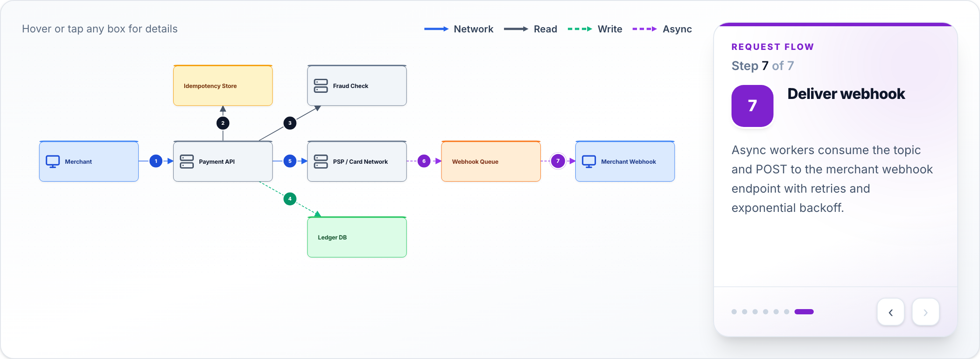Click the Async legend entry
The width and height of the screenshot is (980, 359).
click(x=662, y=29)
